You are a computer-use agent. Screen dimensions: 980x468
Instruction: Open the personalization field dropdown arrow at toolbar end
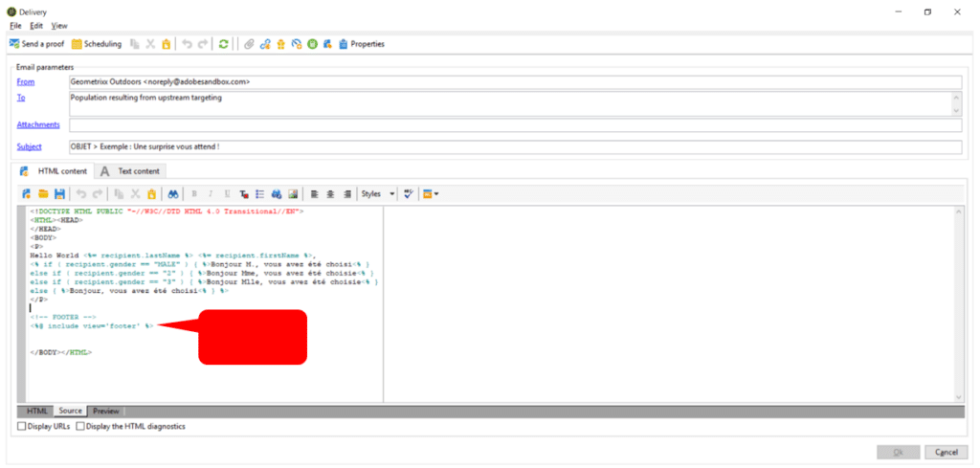[x=435, y=193]
